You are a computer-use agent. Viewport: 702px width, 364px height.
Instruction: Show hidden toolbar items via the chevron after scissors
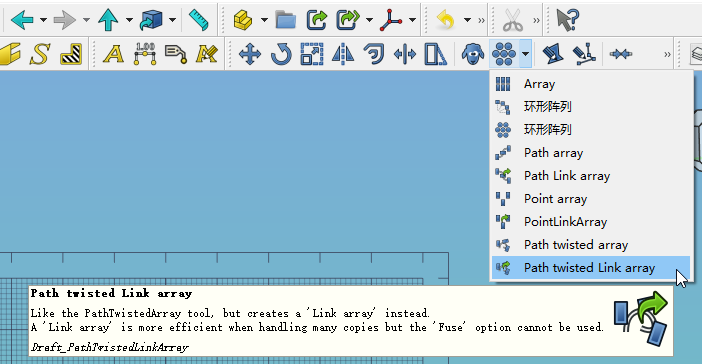(536, 20)
